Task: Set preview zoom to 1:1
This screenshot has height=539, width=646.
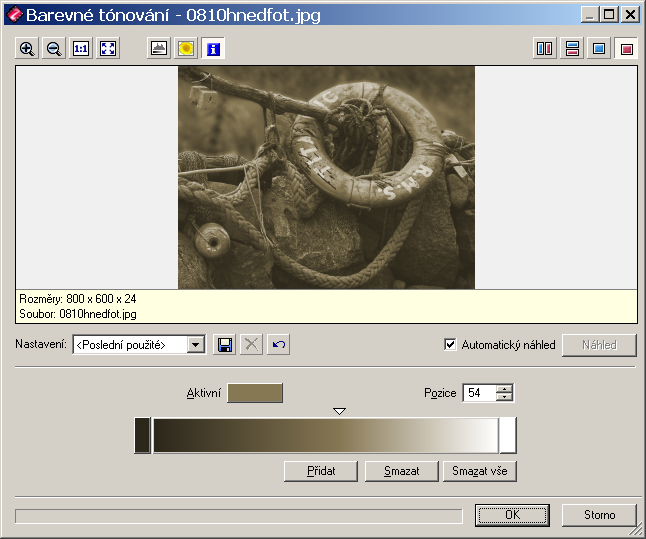Action: pyautogui.click(x=81, y=48)
